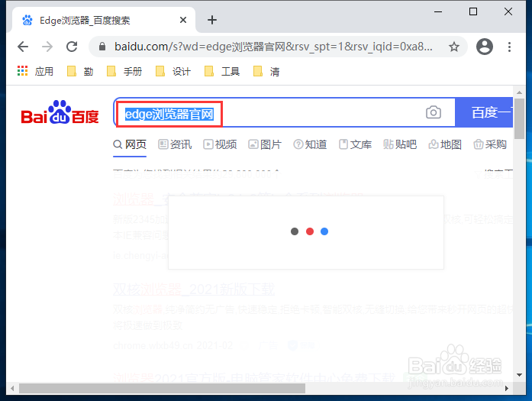Switch to the 文库 tab

pyautogui.click(x=355, y=144)
